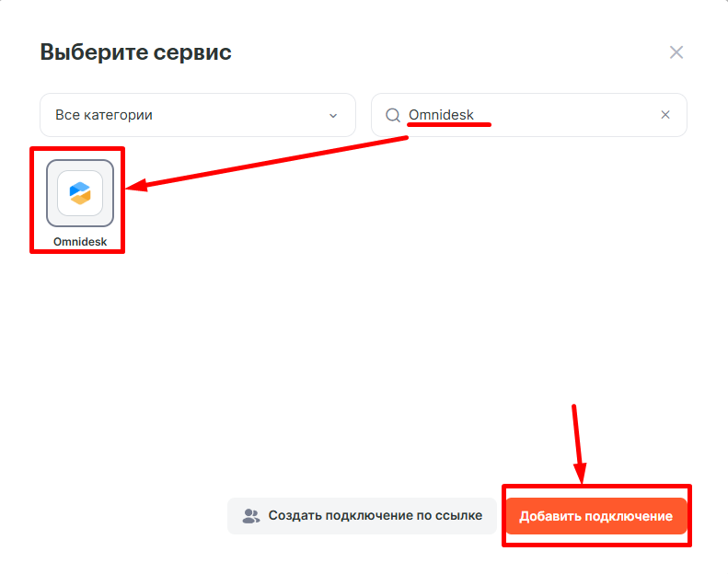Click the people icon beside 'Создать подключение'
728x574 pixels.
250,516
